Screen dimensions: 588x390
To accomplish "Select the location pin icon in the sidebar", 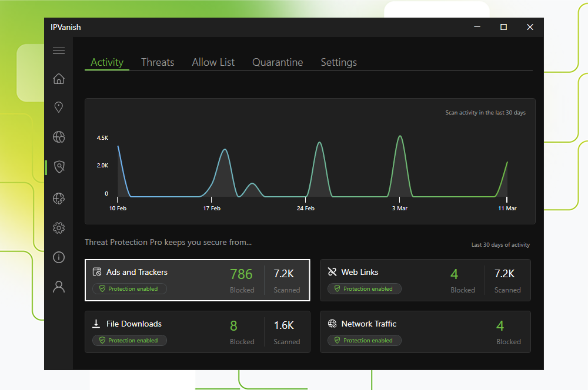I will 59,107.
